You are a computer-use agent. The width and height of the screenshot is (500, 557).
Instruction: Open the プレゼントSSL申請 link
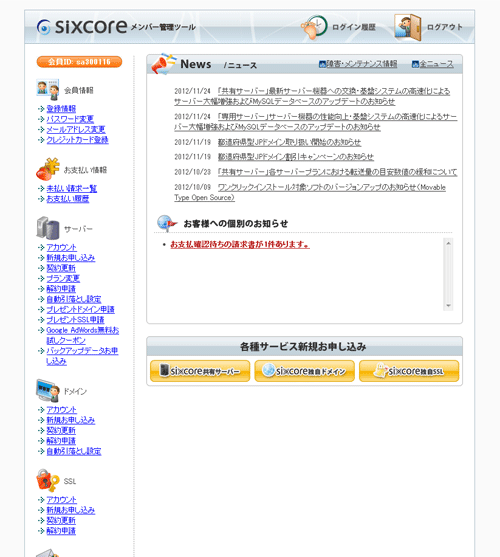point(75,319)
